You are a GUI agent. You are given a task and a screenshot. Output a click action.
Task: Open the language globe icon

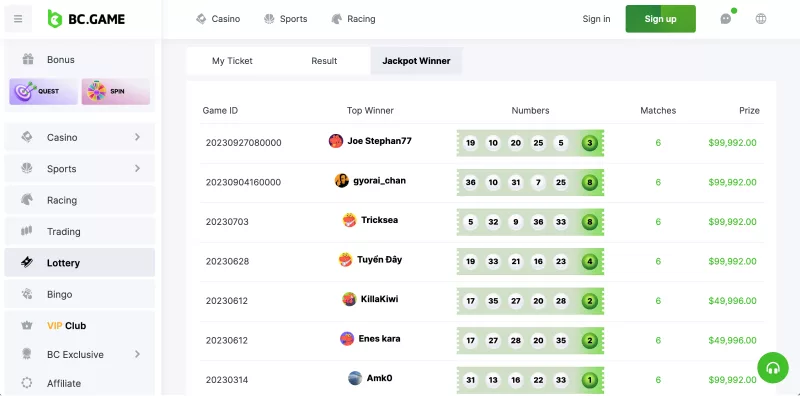click(761, 19)
